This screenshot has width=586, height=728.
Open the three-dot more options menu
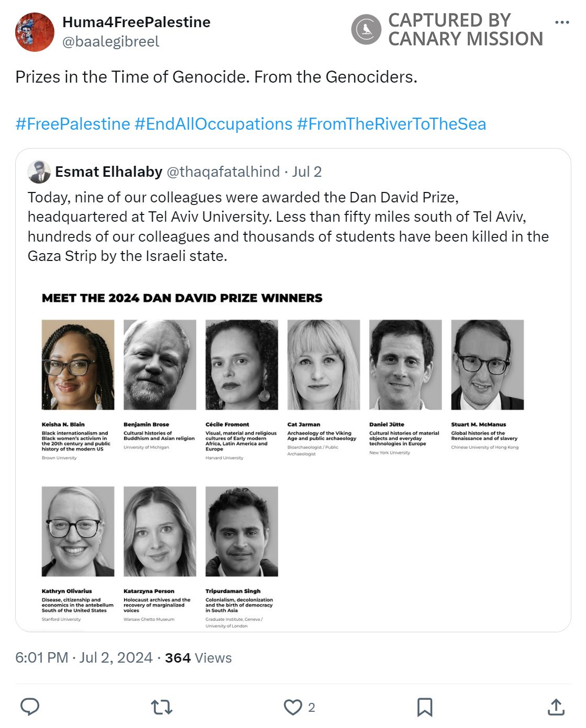coord(562,22)
